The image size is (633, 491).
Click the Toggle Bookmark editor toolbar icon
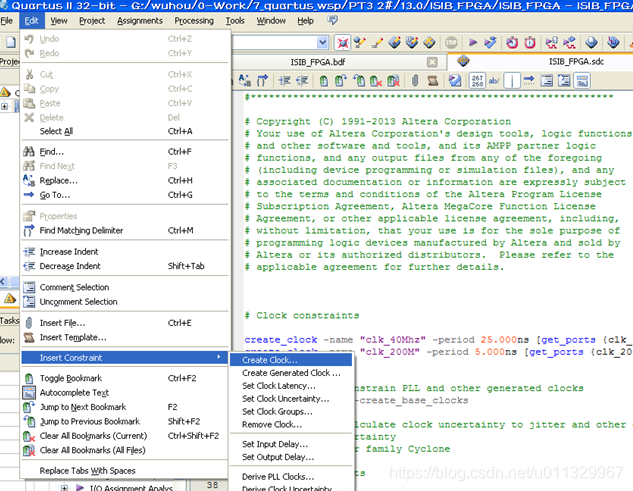click(323, 81)
